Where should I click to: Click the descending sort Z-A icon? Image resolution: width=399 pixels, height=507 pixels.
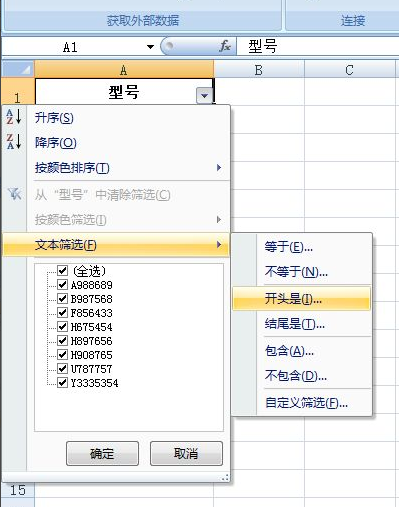click(14, 142)
